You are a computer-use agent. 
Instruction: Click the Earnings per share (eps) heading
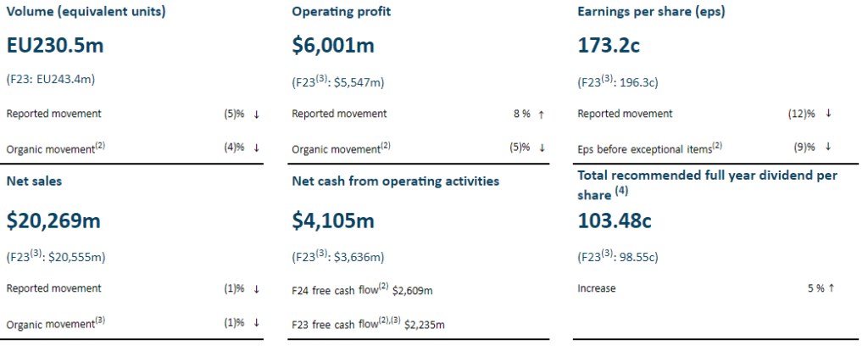pyautogui.click(x=650, y=13)
